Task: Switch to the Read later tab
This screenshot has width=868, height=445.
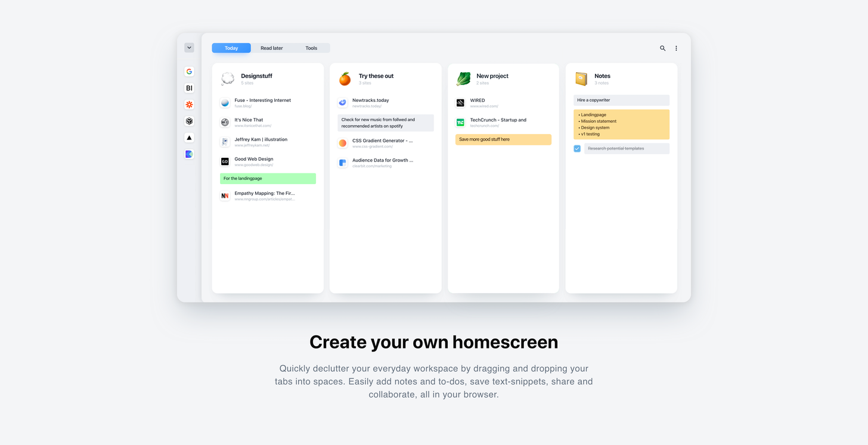Action: (x=272, y=48)
